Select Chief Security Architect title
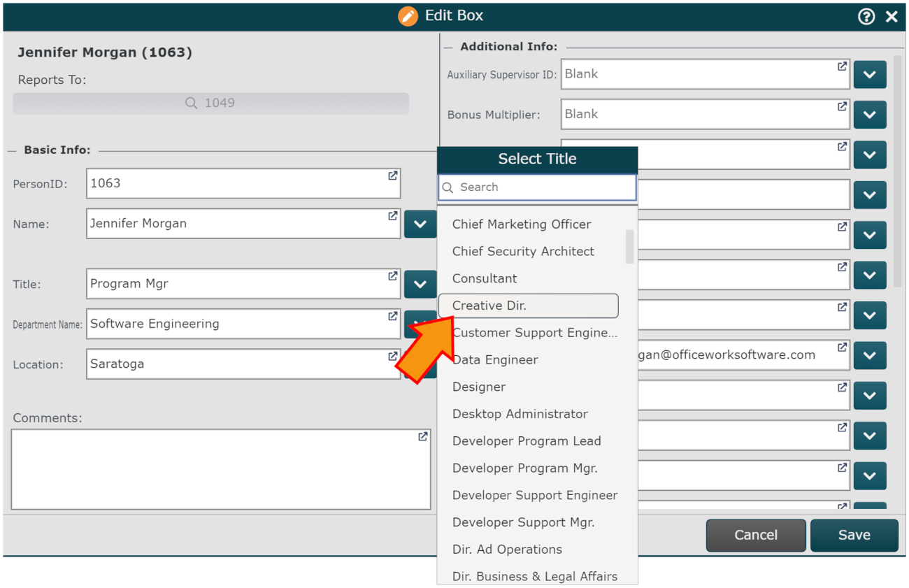This screenshot has width=909, height=588. tap(523, 252)
